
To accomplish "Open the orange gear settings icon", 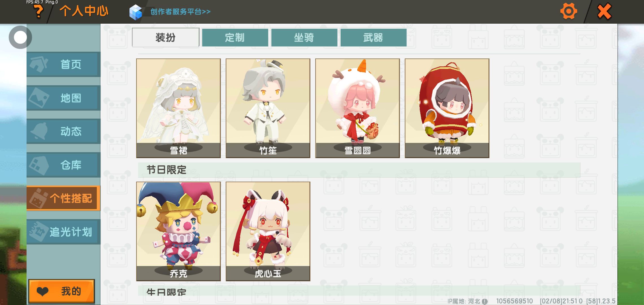I will (569, 11).
